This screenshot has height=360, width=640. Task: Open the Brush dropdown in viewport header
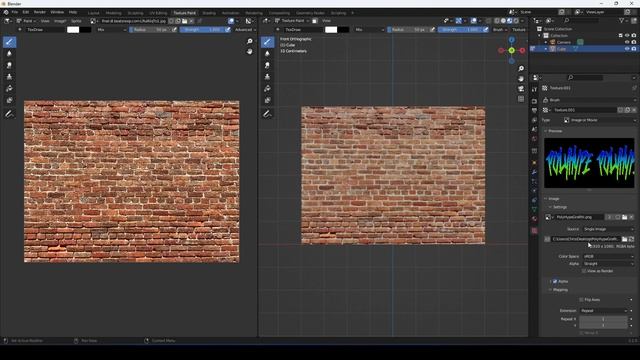500,29
